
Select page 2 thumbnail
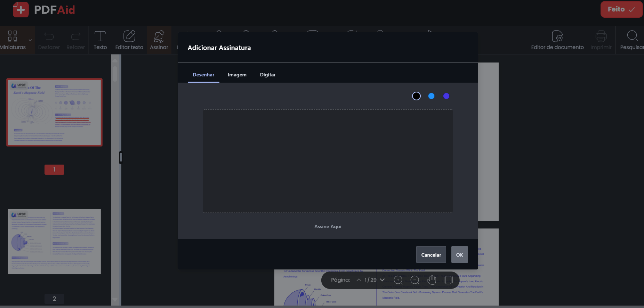coord(54,241)
